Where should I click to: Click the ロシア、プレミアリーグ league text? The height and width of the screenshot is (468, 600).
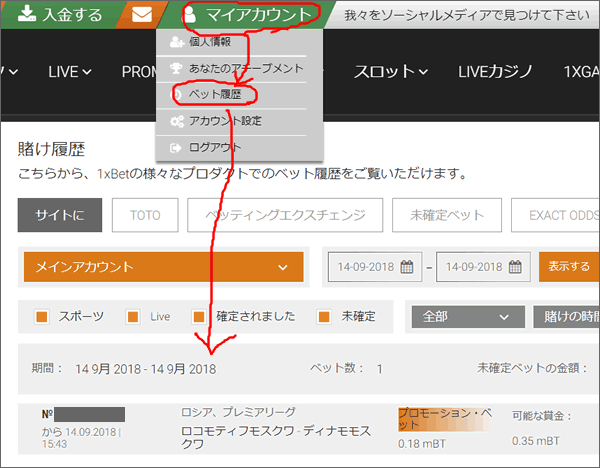[238, 412]
